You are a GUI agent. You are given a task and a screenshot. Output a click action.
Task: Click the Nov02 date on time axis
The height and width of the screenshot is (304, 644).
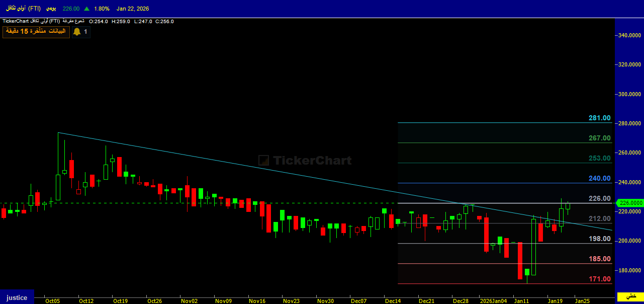click(x=189, y=301)
